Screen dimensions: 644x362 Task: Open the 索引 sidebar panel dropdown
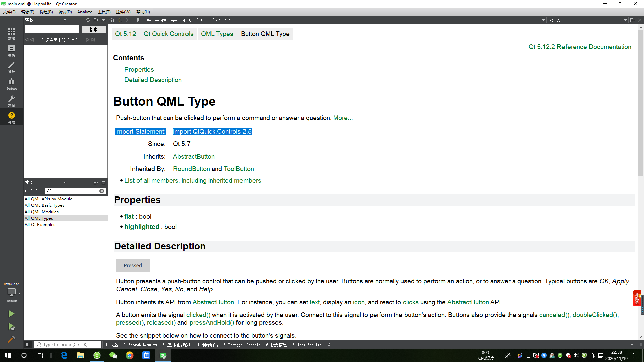65,182
